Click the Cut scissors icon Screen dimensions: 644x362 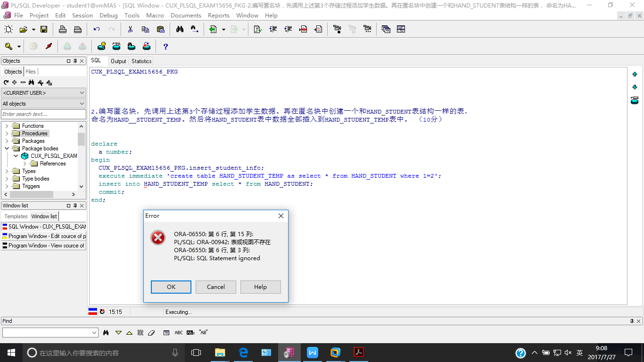point(130,29)
